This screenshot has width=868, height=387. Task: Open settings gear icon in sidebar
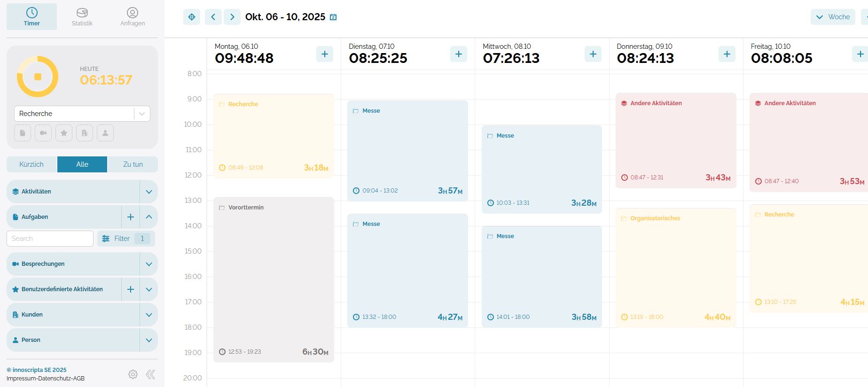(133, 374)
